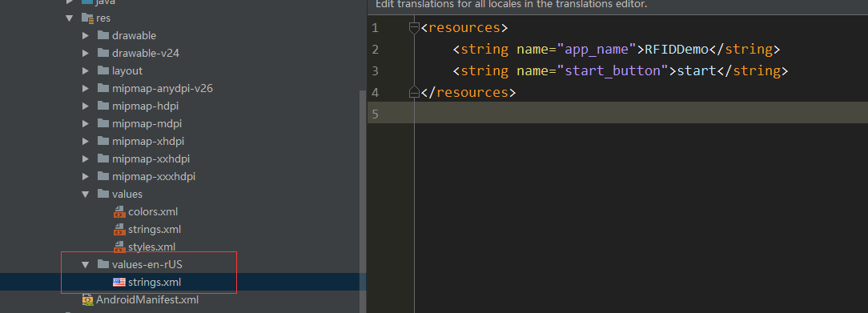Place cursor on empty line 5
This screenshot has width=868, height=313.
pos(641,114)
